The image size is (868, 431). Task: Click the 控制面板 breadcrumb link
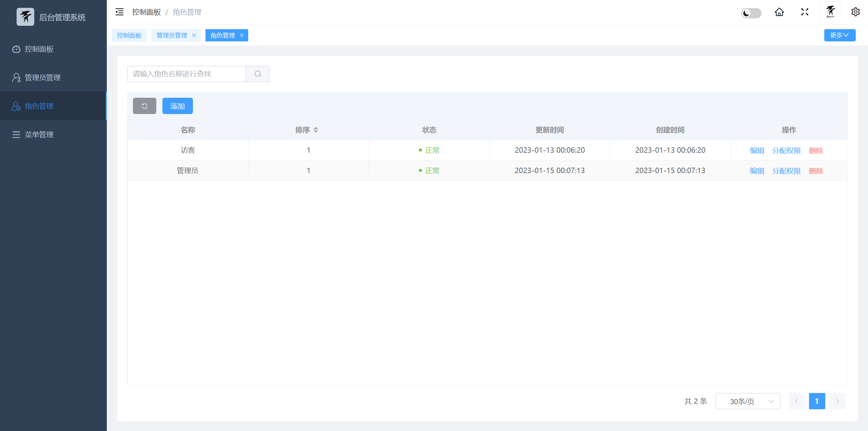tap(146, 12)
